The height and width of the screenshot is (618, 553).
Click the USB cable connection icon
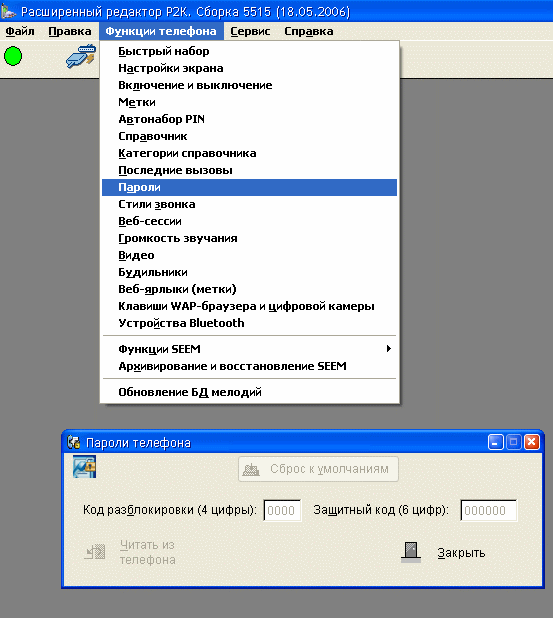(81, 56)
